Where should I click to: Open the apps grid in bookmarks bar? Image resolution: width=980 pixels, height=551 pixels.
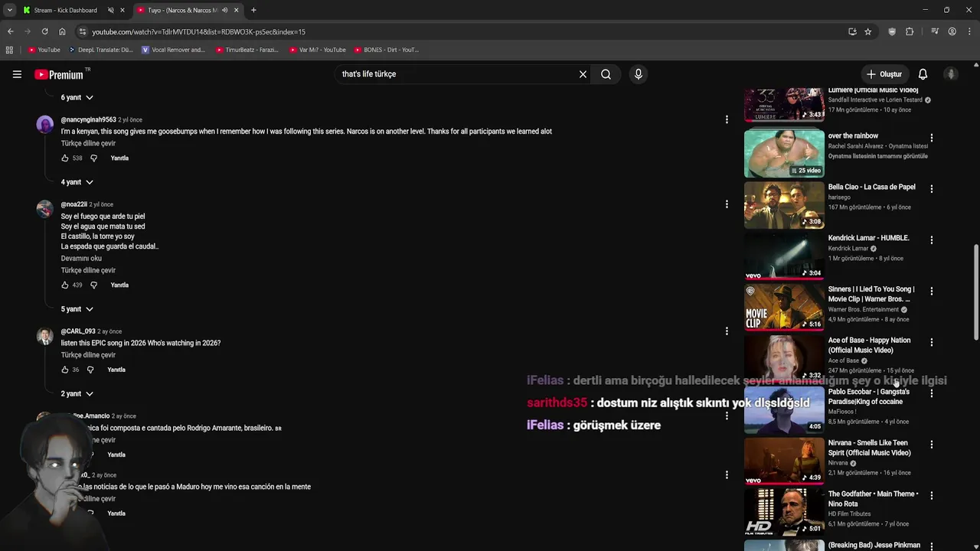[9, 50]
